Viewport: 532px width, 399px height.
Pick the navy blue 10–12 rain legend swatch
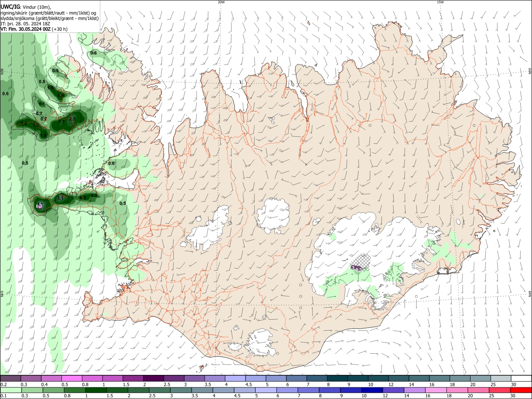tap(372, 390)
